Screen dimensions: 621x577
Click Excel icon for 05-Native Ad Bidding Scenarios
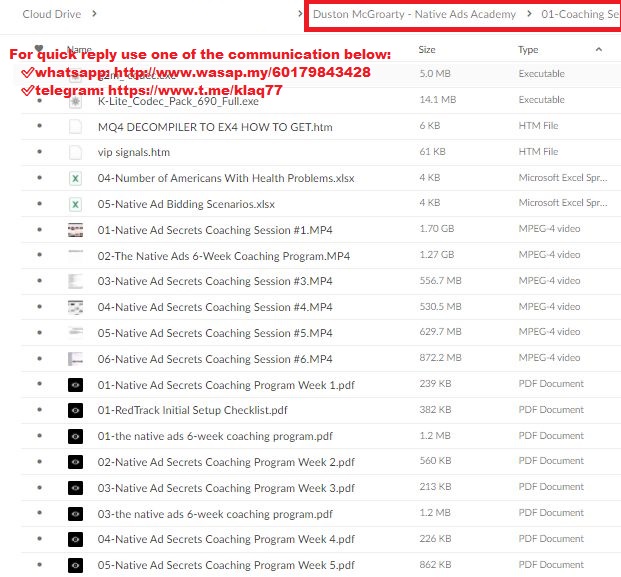(75, 204)
